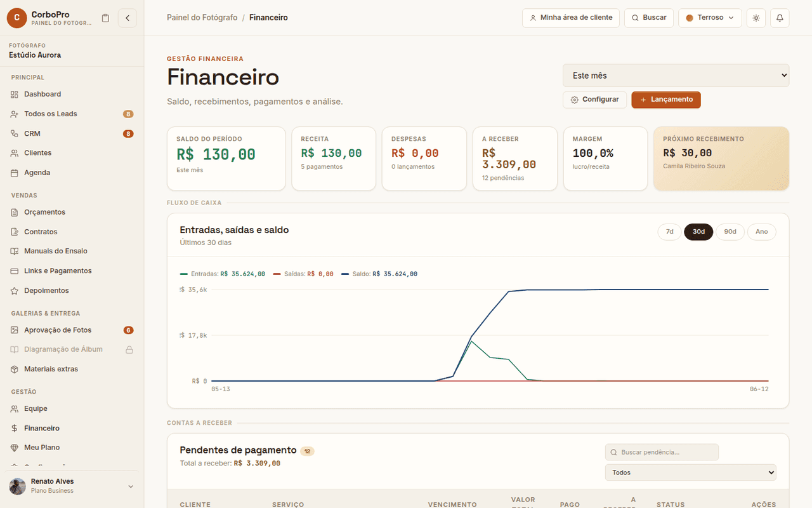Open Links e Pagamentos
Screen dimensions: 812x508
[x=72, y=271]
